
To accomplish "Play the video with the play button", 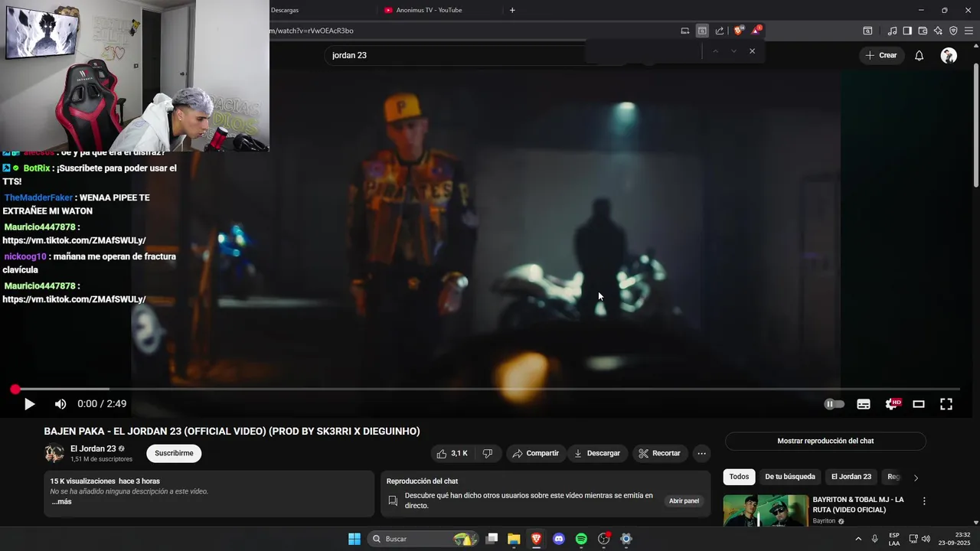I will coord(29,404).
